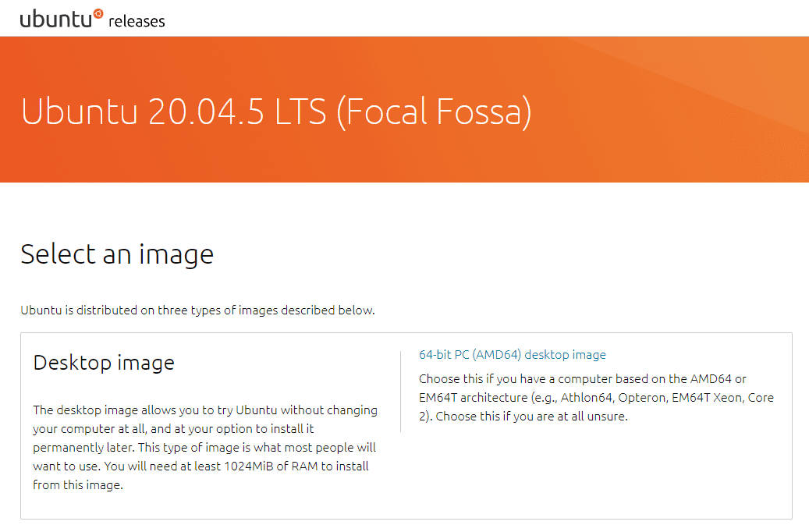Viewport: 809px width, 532px height.
Task: Click the 'Desktop image' section heading
Action: click(104, 363)
